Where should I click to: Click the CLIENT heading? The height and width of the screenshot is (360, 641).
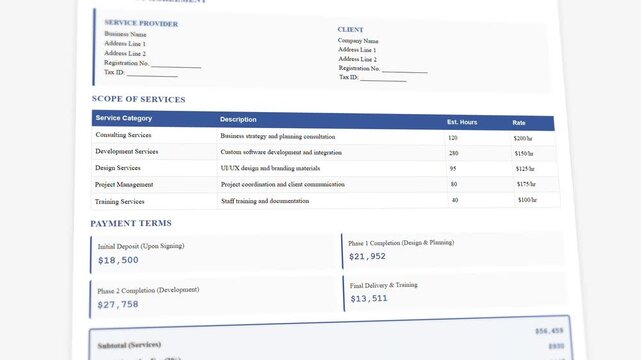[x=350, y=29]
